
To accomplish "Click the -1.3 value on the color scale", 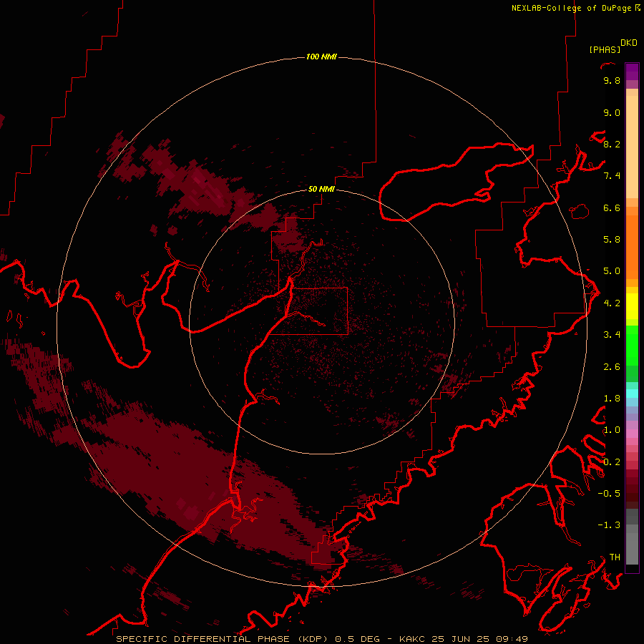I will point(609,525).
